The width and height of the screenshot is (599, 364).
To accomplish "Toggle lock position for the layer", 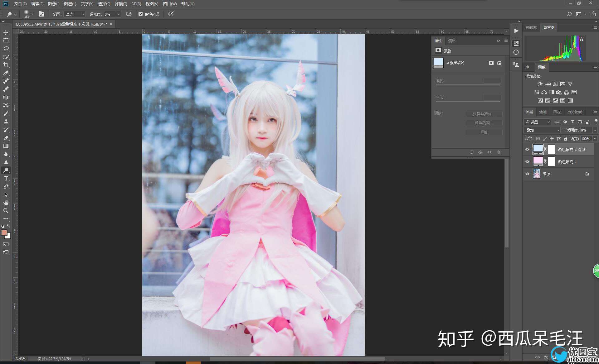I will coord(552,139).
